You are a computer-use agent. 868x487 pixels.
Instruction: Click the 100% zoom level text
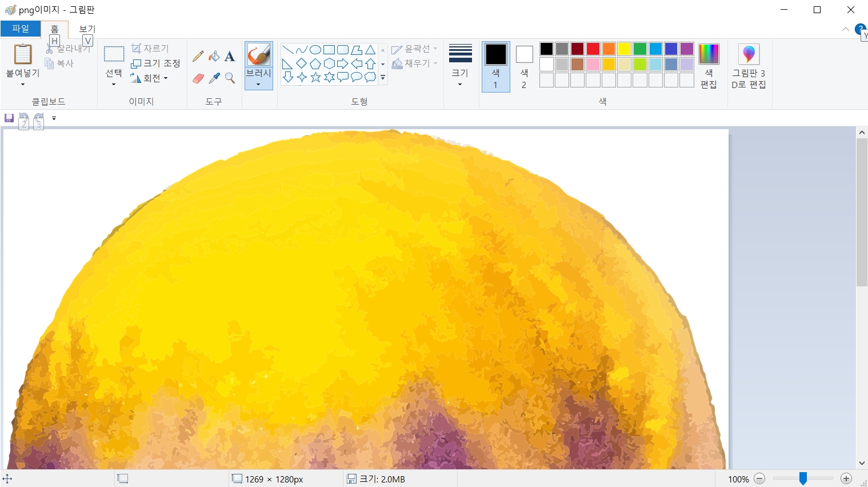(x=738, y=479)
